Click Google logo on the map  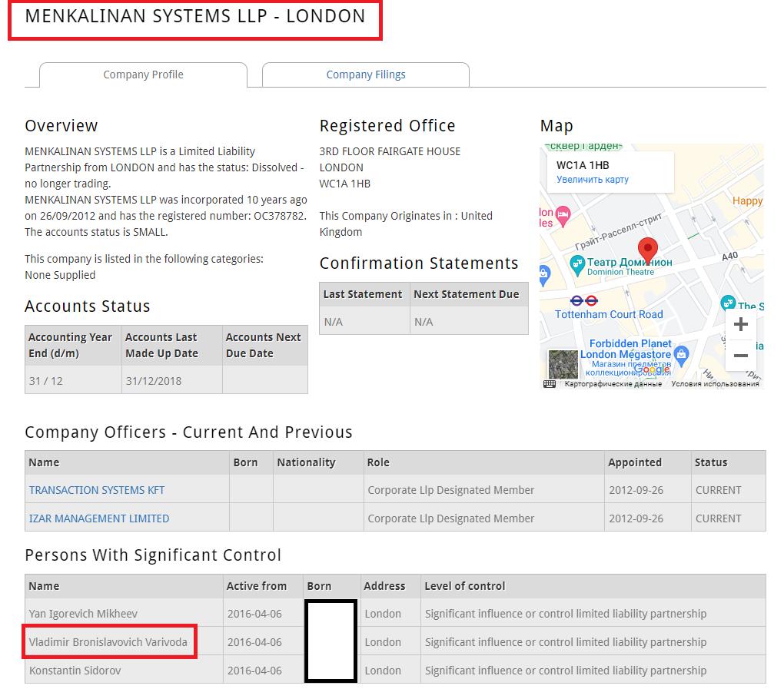coord(651,369)
